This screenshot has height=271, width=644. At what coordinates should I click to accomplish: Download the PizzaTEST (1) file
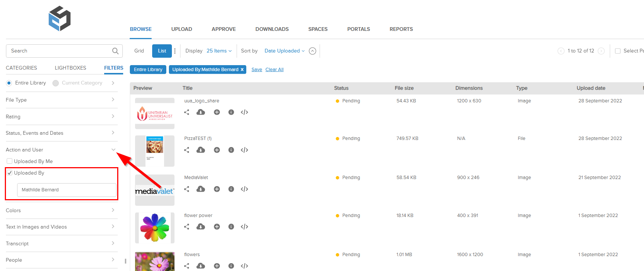(201, 150)
